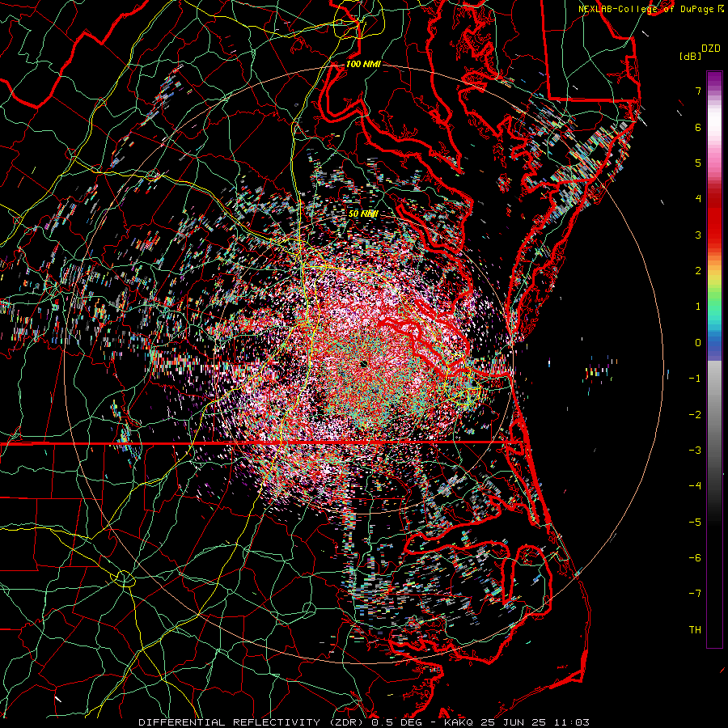Click the scale value 7
The height and width of the screenshot is (728, 728).
698,91
